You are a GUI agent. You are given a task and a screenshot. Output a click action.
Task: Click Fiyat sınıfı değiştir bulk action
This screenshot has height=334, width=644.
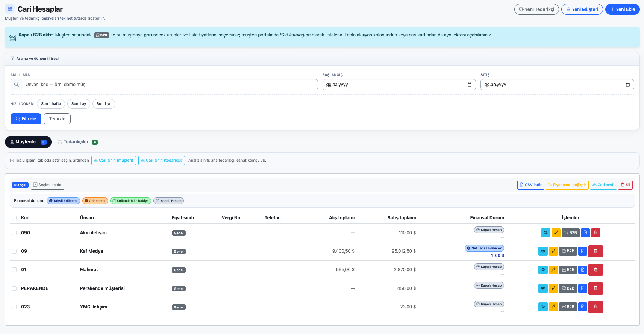point(567,185)
